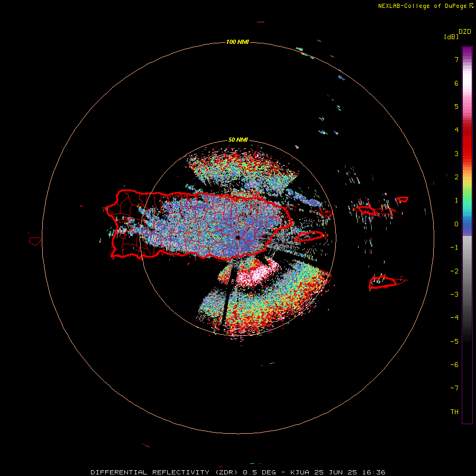Click the radar site black dot
This screenshot has height=476, width=476.
[237, 237]
